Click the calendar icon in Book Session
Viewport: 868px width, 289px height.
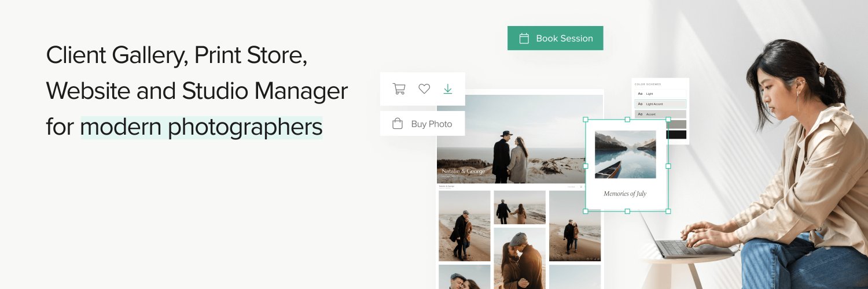pos(524,39)
